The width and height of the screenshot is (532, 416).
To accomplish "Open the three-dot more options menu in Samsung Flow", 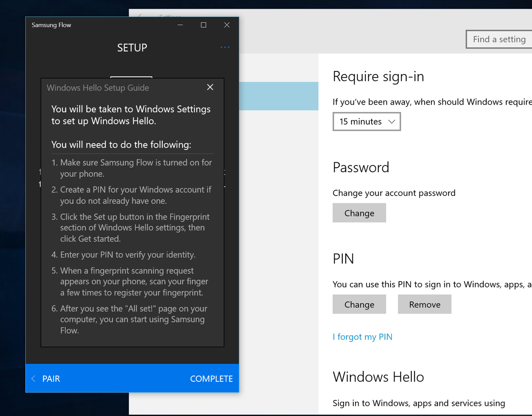I will (225, 47).
